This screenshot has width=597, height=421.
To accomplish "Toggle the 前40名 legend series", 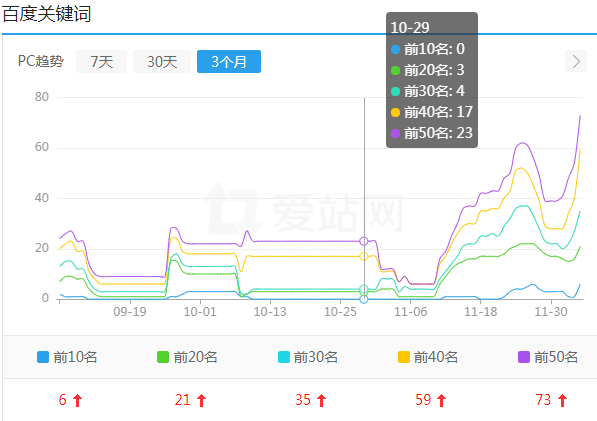I will [428, 357].
